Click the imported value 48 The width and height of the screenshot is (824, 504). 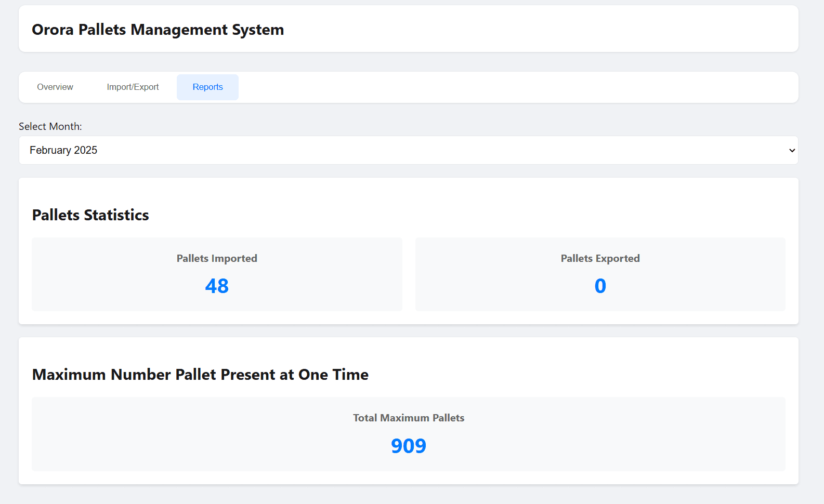217,286
